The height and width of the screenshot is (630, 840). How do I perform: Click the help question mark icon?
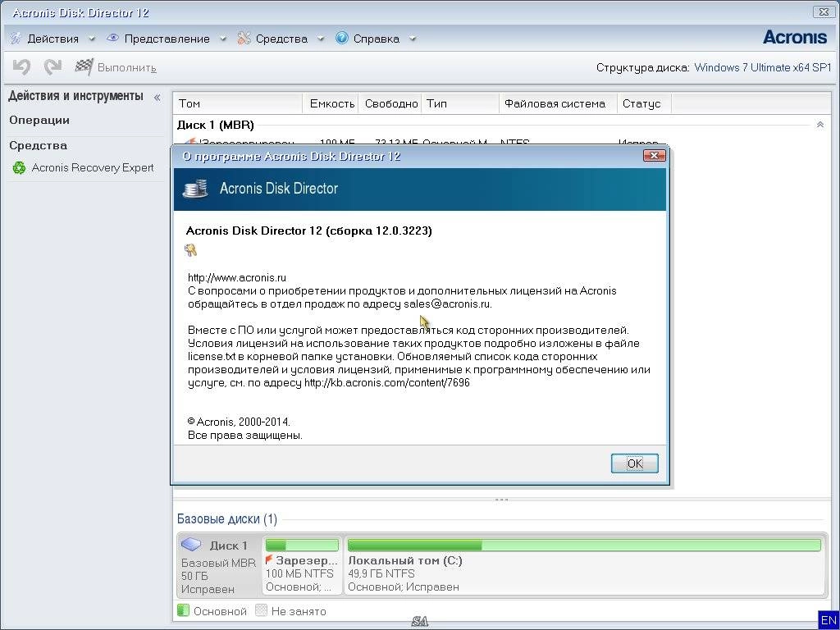(x=342, y=38)
